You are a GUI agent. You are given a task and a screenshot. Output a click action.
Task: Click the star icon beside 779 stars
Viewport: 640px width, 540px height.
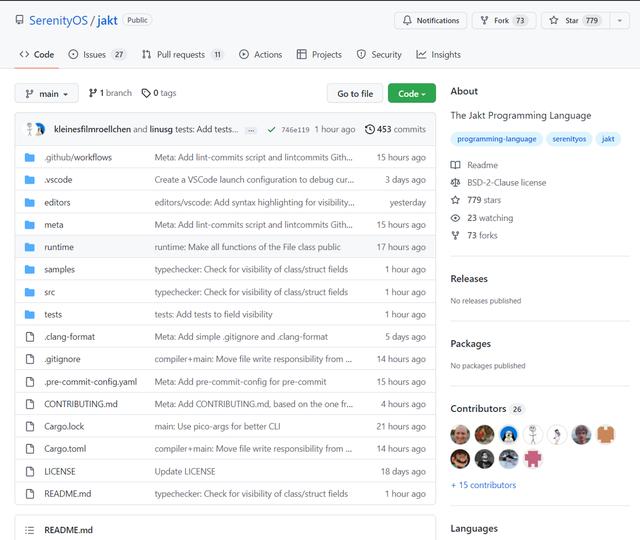[455, 200]
